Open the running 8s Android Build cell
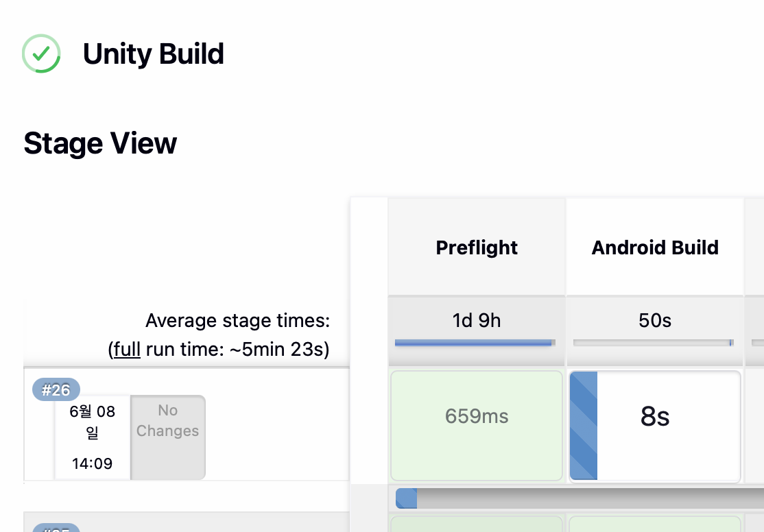This screenshot has height=532, width=764. (x=655, y=426)
